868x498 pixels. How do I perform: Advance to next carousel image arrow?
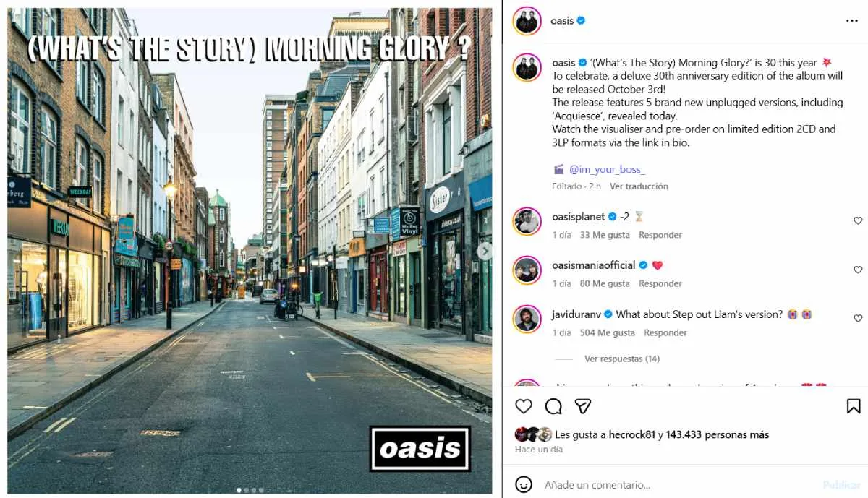click(x=484, y=251)
